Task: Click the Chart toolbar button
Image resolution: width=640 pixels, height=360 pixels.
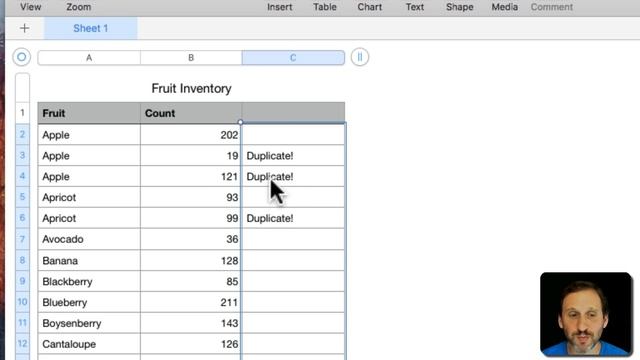Action: [x=370, y=7]
